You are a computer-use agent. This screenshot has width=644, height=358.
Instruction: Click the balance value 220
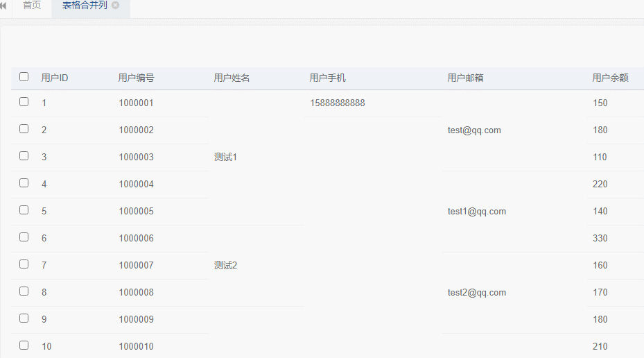point(600,185)
